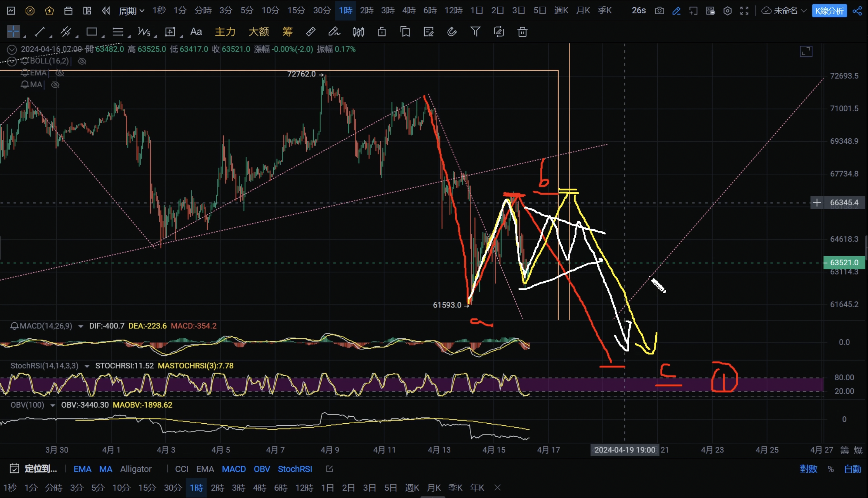Collapse the BOLL legend row chevron
Viewport: 868px width, 498px height.
[12, 62]
